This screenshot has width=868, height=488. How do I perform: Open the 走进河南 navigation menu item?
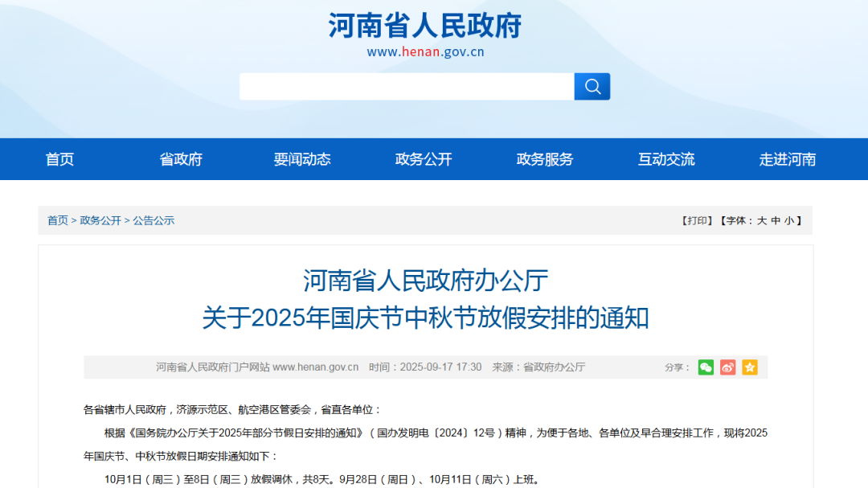coord(787,159)
